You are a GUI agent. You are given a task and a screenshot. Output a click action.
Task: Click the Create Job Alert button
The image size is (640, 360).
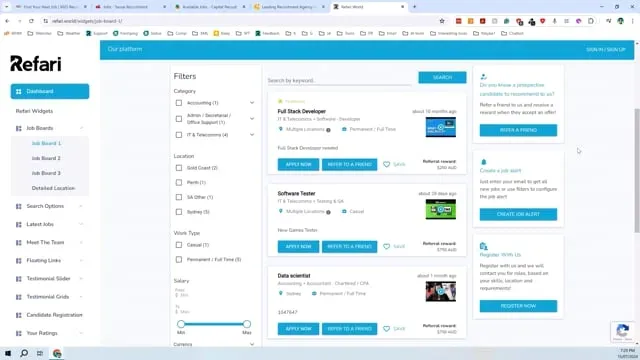click(518, 214)
